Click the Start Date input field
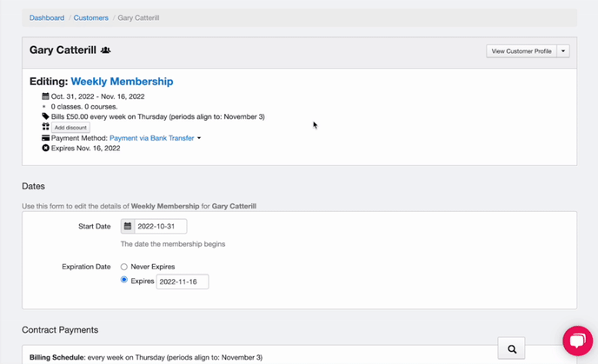598x364 pixels. 160,227
